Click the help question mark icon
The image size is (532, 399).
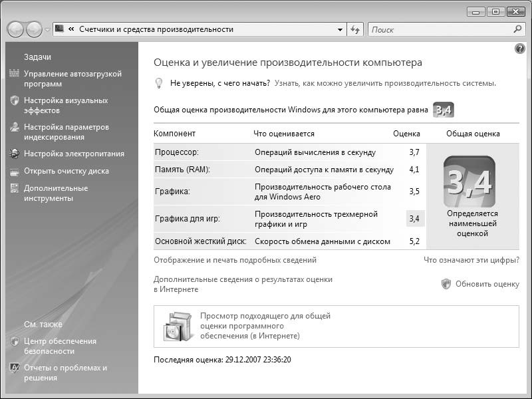[x=520, y=49]
